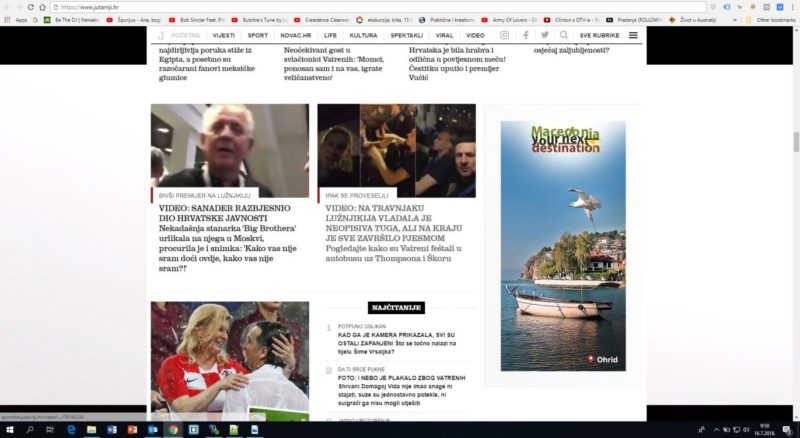Select the LIFE menu item

(x=330, y=35)
